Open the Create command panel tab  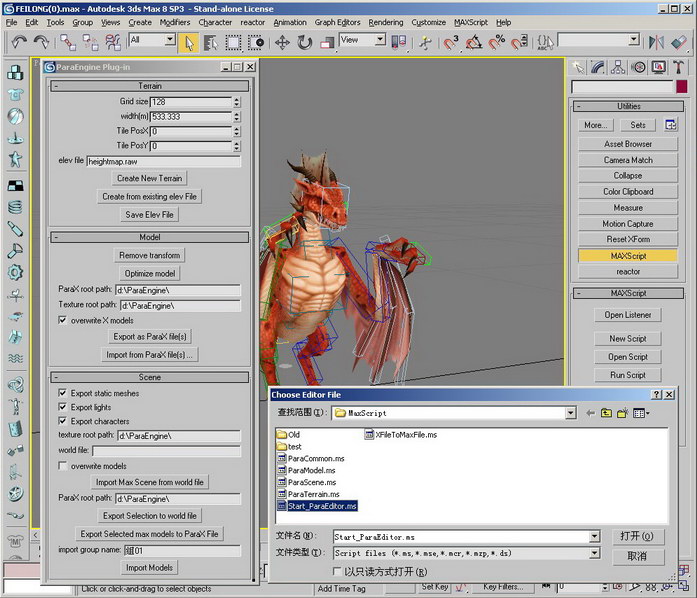coord(578,68)
